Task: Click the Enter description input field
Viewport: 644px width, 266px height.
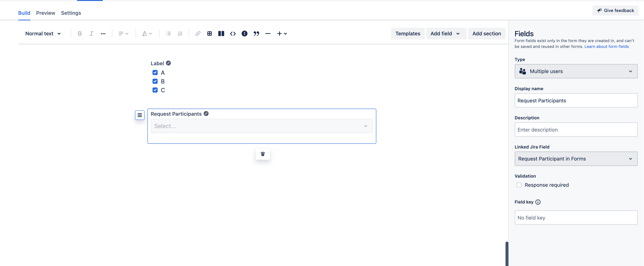Action: (x=576, y=130)
